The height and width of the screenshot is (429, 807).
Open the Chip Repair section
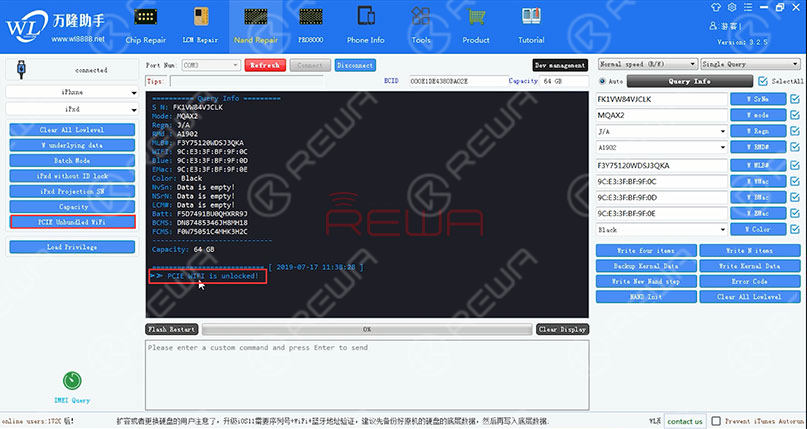click(x=146, y=26)
